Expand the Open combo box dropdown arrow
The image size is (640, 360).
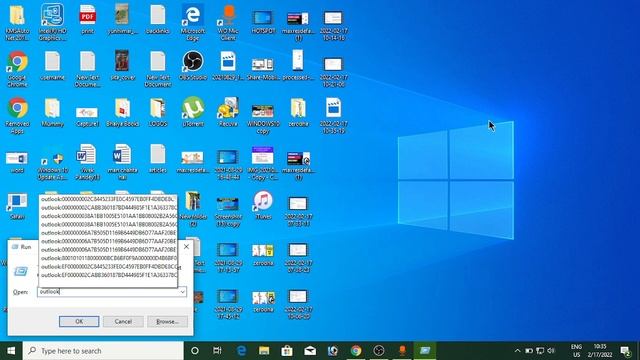pyautogui.click(x=182, y=291)
